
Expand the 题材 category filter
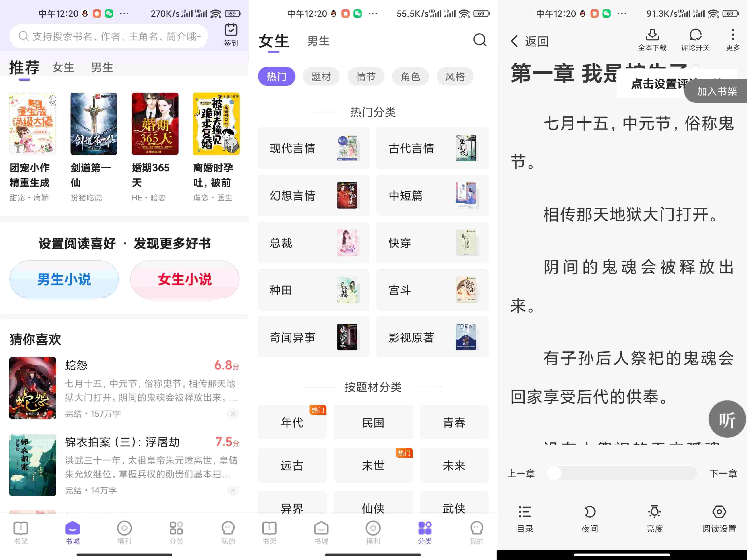coord(321,77)
